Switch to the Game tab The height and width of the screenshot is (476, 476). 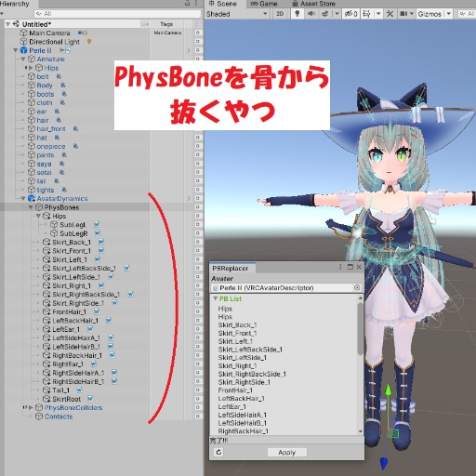pyautogui.click(x=264, y=4)
